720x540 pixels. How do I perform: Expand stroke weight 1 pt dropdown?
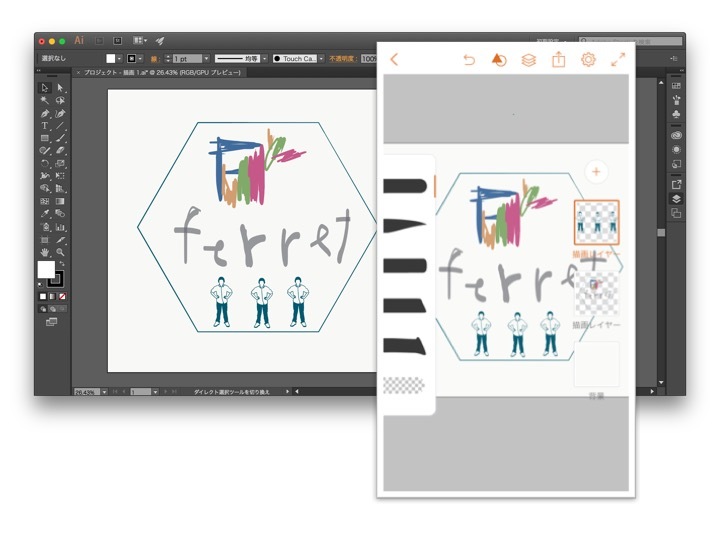(207, 59)
